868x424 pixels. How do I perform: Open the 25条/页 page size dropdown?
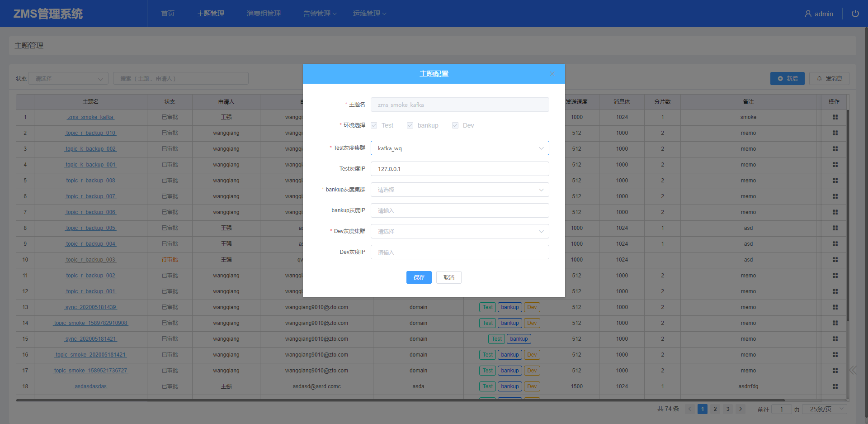point(826,409)
